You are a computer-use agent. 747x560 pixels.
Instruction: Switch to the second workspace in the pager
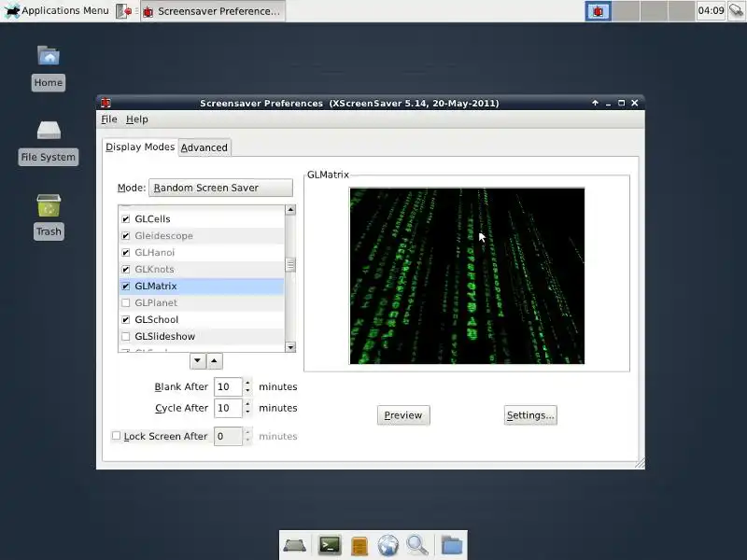pos(626,11)
